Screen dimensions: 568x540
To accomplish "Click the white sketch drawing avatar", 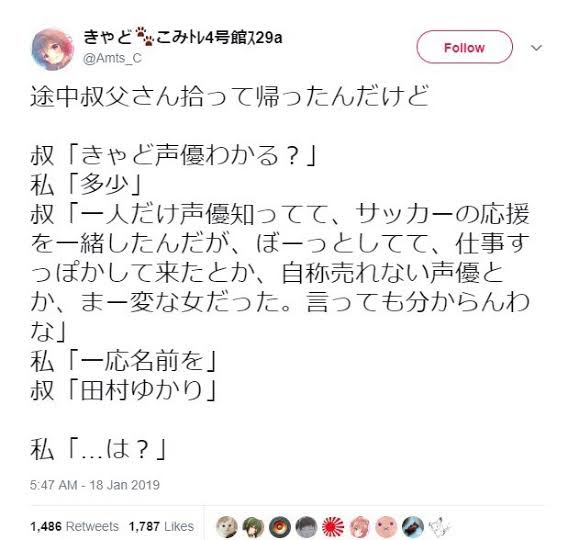I will (439, 527).
